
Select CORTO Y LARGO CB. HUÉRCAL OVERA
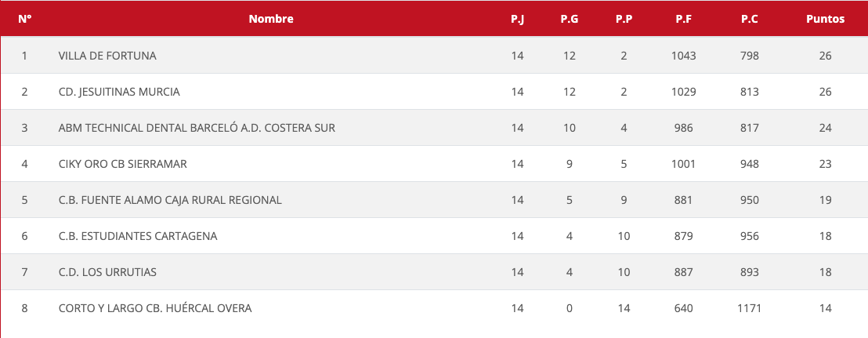(x=155, y=308)
